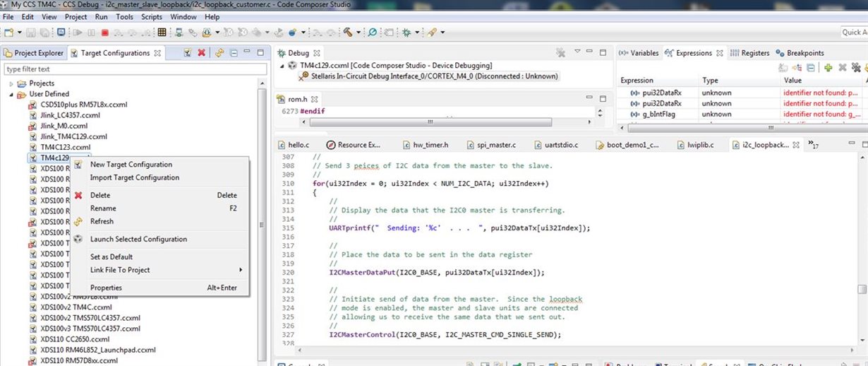Open dropdown arrow next to Build hammer
868x366 pixels.
358,33
